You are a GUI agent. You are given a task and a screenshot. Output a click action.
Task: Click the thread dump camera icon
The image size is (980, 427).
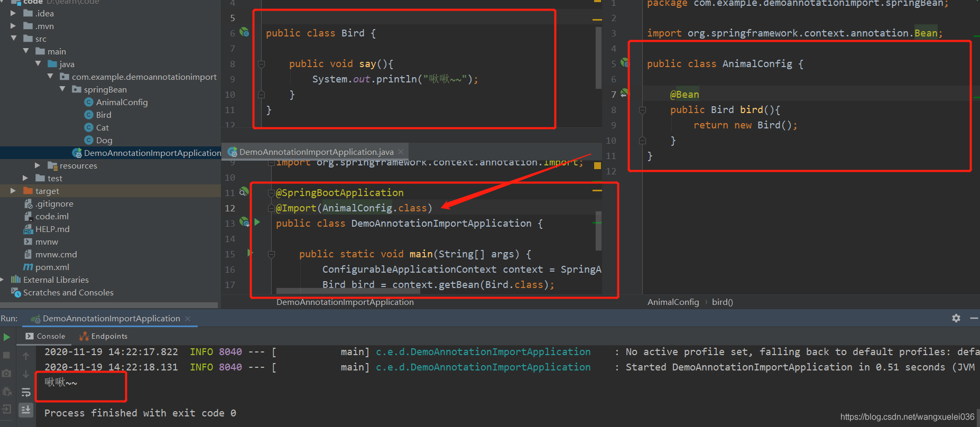[x=7, y=373]
